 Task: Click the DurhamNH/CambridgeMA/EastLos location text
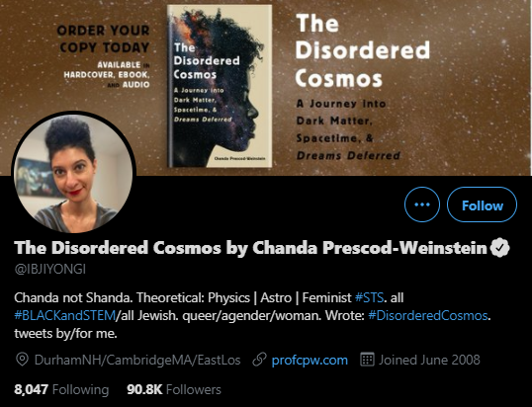(137, 360)
